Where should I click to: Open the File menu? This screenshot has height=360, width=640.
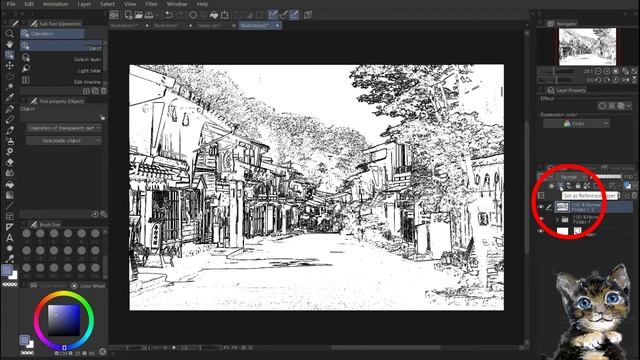click(11, 4)
